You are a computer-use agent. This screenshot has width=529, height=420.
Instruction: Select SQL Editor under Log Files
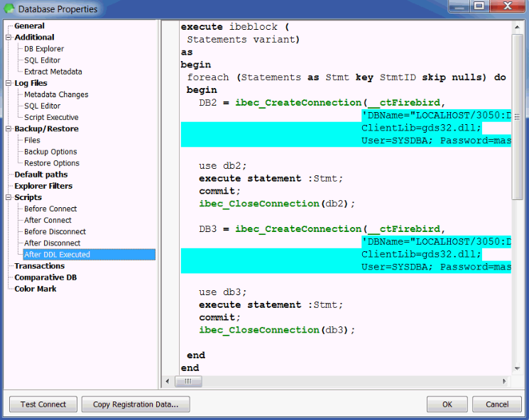(42, 106)
